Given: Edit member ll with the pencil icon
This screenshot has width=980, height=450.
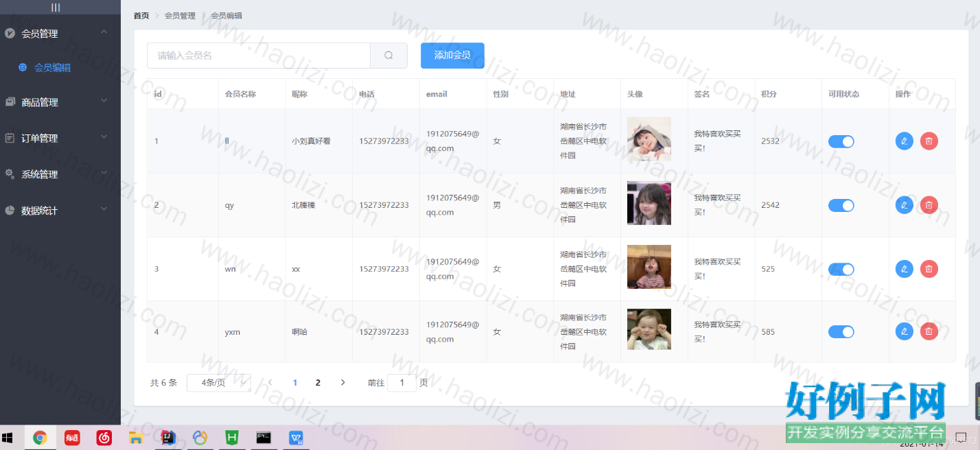Looking at the screenshot, I should click(905, 141).
